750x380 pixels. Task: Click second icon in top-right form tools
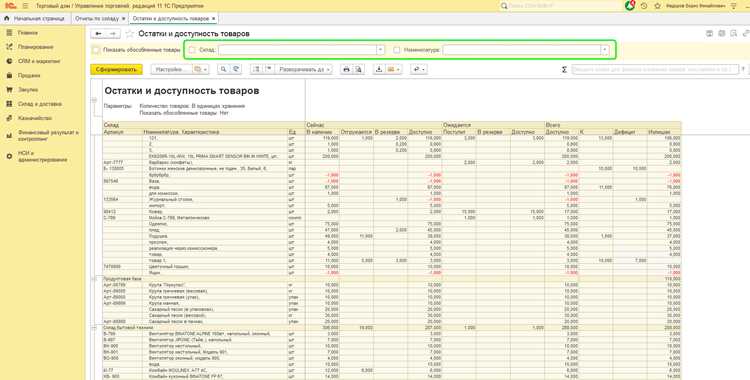click(x=722, y=34)
